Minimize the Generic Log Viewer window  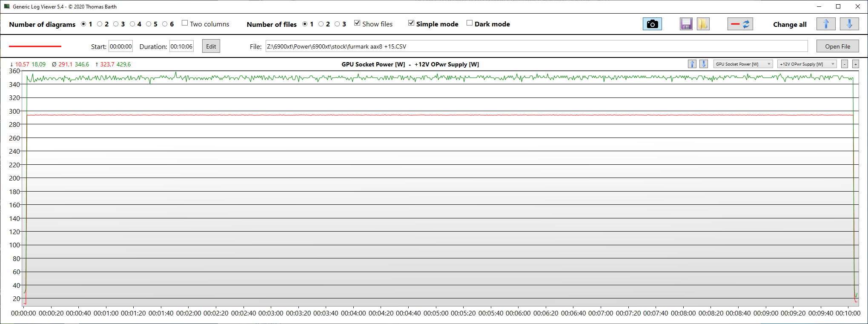819,6
